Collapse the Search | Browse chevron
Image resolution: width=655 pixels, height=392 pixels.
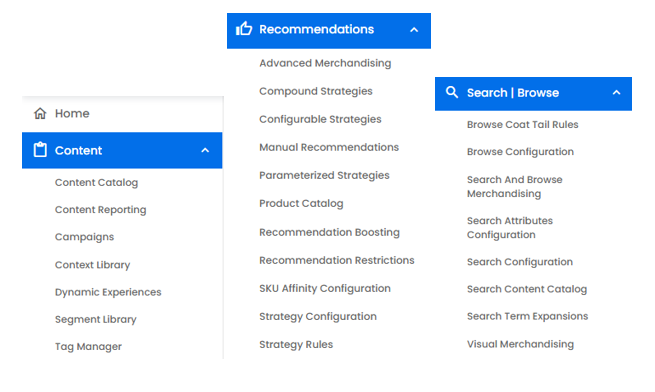[x=617, y=93]
